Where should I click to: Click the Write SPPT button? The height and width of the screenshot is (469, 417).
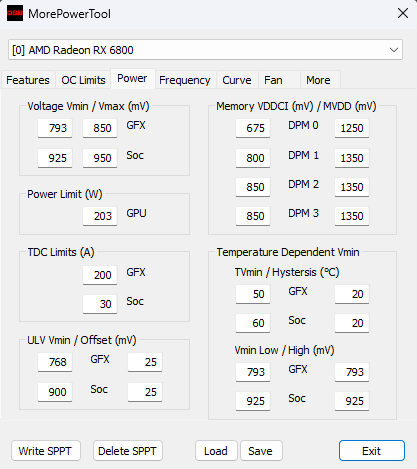[45, 451]
